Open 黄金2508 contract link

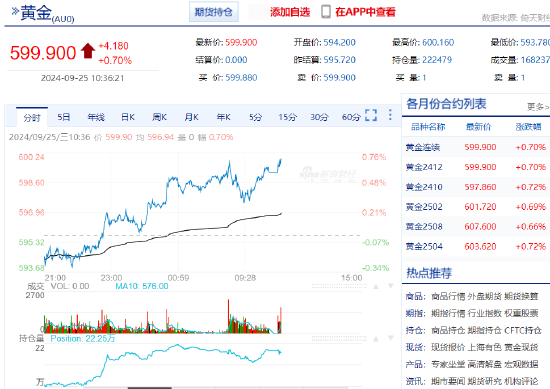pos(424,227)
